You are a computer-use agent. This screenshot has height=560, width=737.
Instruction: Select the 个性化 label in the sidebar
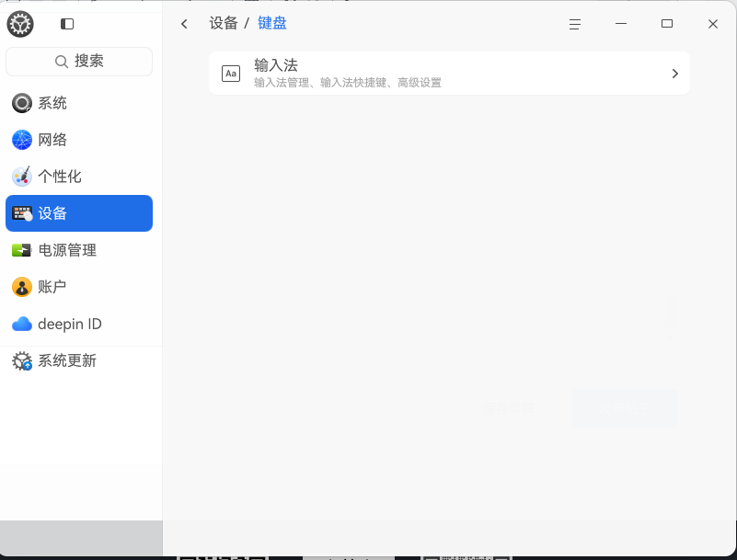pyautogui.click(x=60, y=177)
